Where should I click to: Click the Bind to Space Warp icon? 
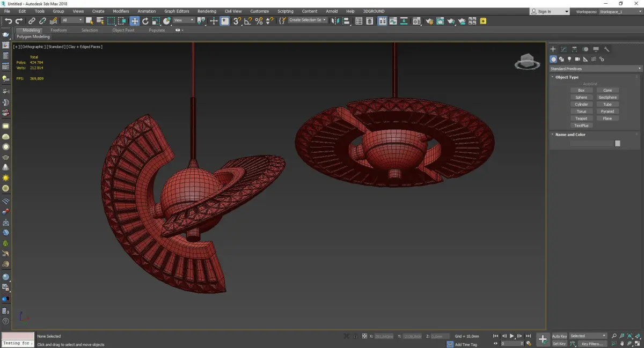pos(53,21)
